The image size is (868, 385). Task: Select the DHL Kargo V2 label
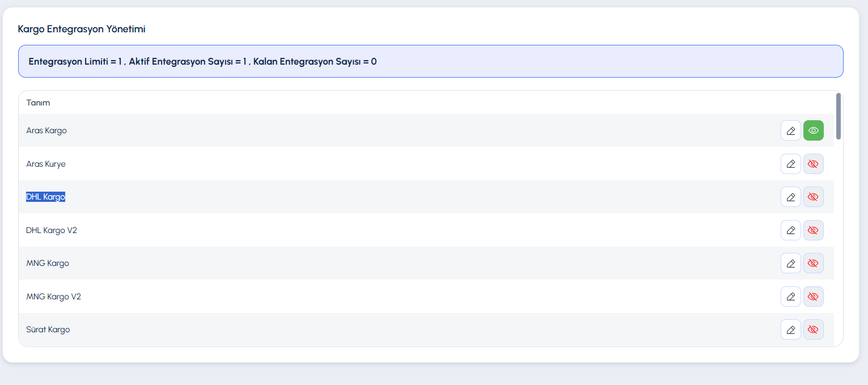[x=52, y=230]
